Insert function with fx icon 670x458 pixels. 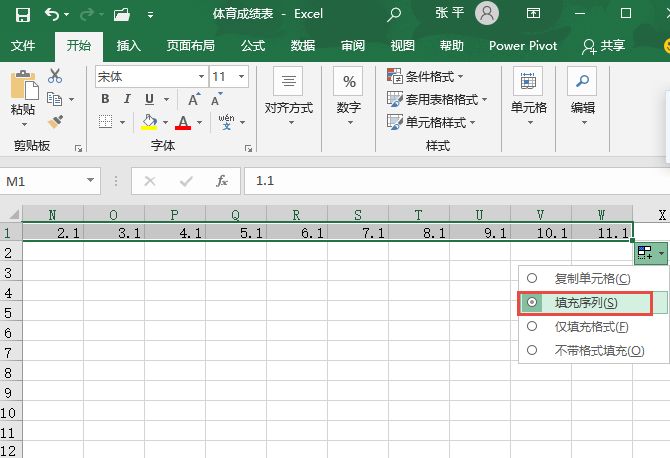point(221,181)
